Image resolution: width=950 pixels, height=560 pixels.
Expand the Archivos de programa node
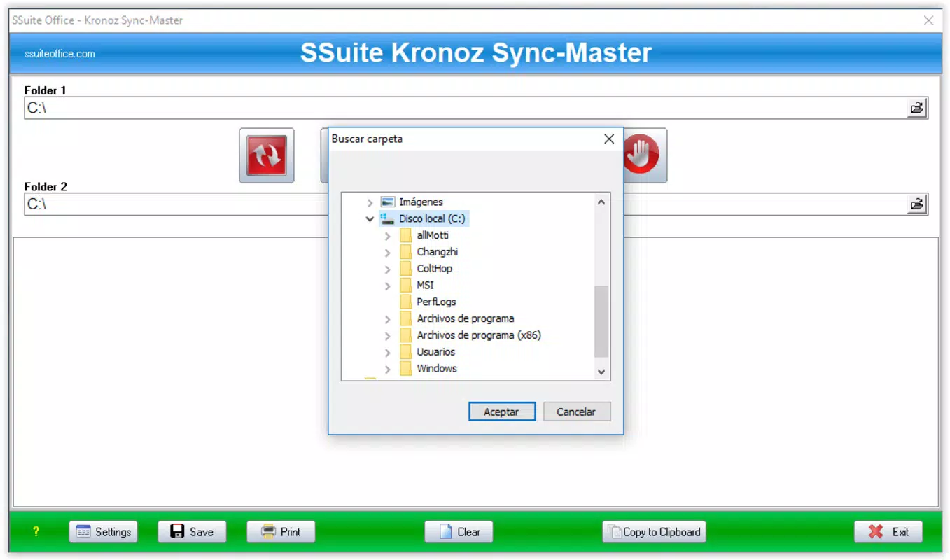tap(388, 319)
